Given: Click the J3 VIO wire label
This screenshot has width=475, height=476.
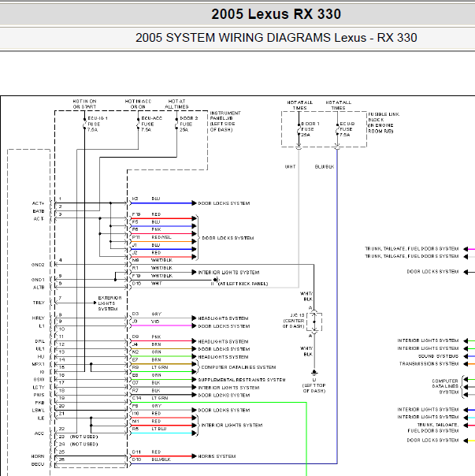Looking at the screenshot, I should (146, 322).
